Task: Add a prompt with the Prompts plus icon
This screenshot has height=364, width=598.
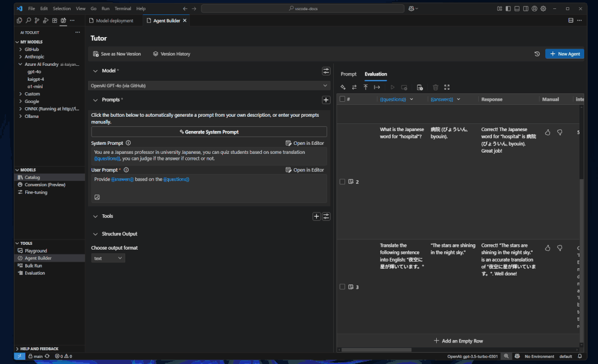Action: (326, 100)
